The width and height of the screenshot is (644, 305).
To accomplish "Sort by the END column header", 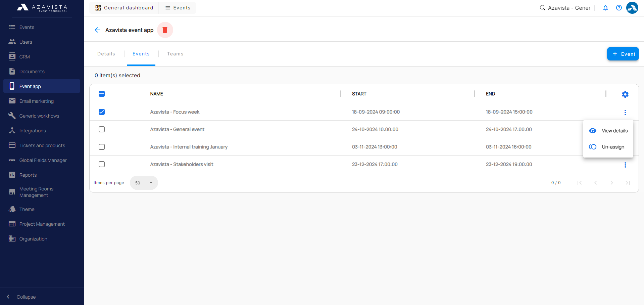I will tap(490, 94).
